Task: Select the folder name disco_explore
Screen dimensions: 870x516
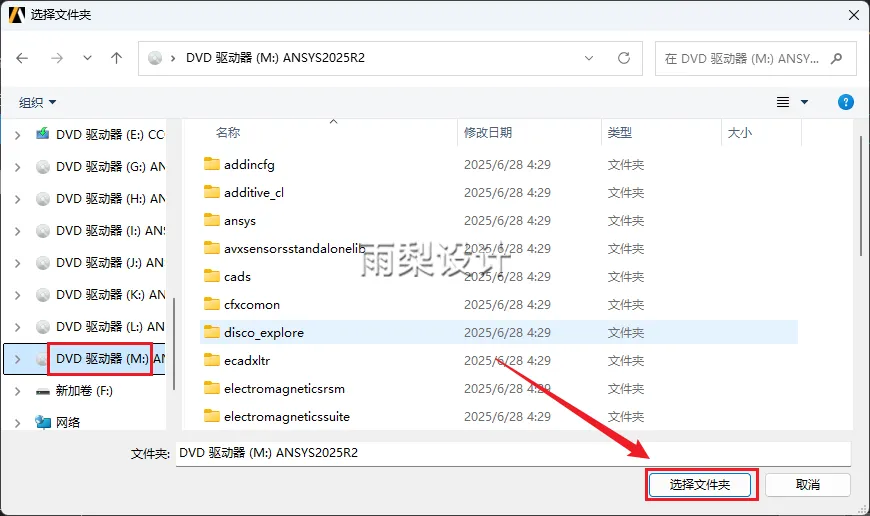Action: [264, 332]
